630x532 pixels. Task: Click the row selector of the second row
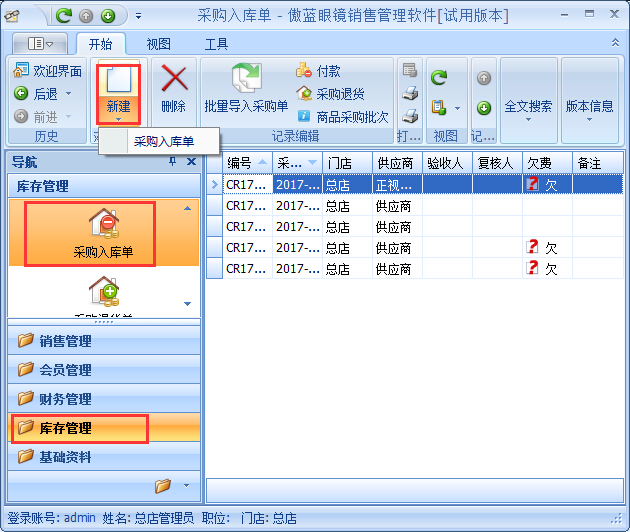215,205
